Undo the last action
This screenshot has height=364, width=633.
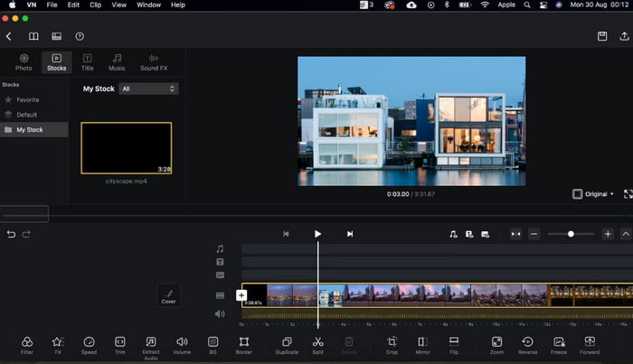click(x=11, y=234)
